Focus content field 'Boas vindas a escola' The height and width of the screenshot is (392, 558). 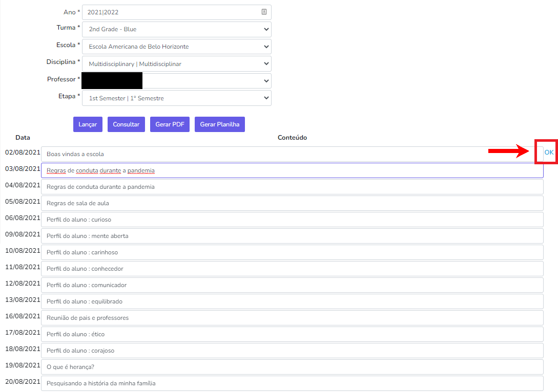pos(292,154)
